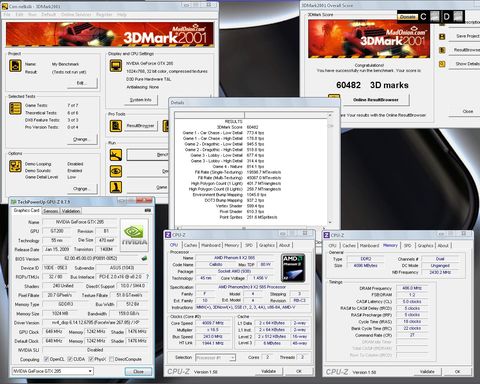Click the Driver Version field in GPU-Z

tap(96, 323)
